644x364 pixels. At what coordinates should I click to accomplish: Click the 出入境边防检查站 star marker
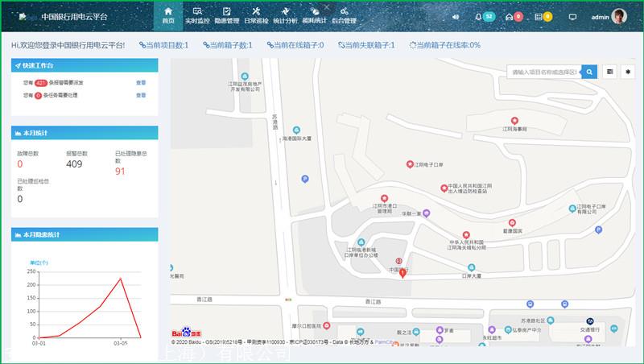pyautogui.click(x=444, y=188)
